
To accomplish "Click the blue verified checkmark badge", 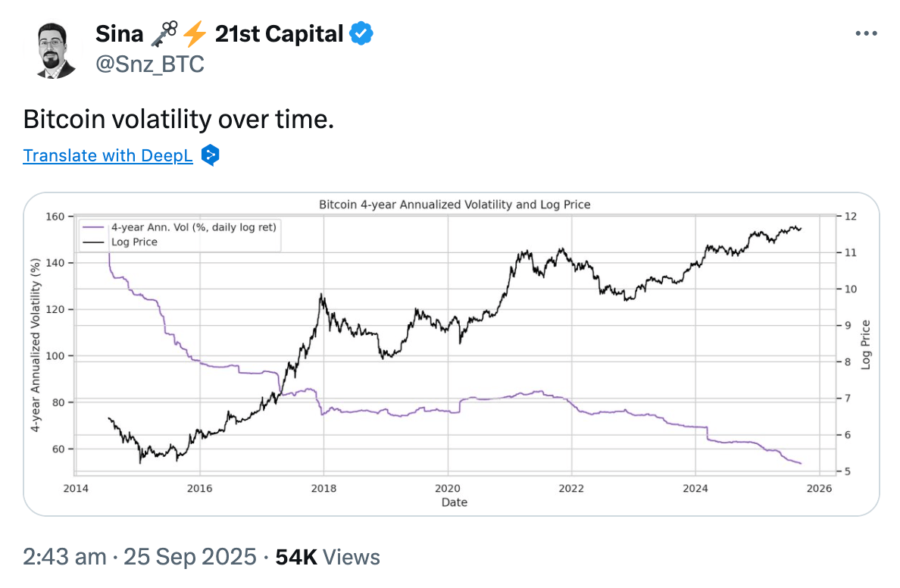I will (x=361, y=34).
